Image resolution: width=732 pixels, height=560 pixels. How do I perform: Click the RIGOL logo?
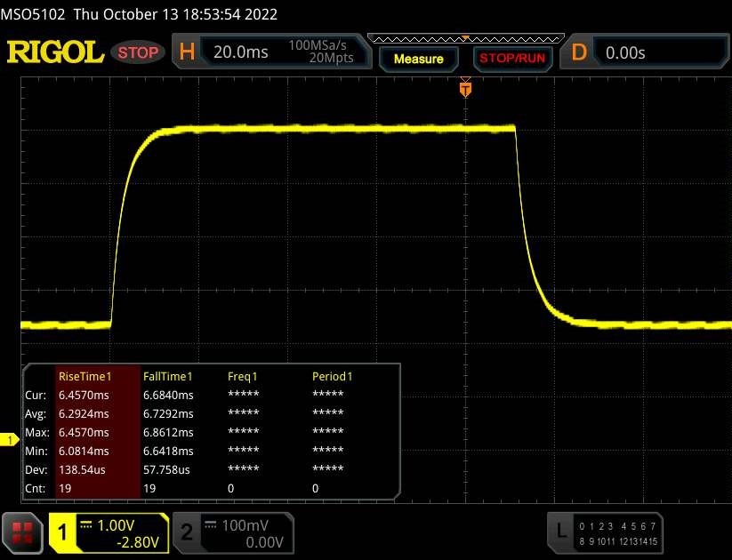tap(55, 52)
